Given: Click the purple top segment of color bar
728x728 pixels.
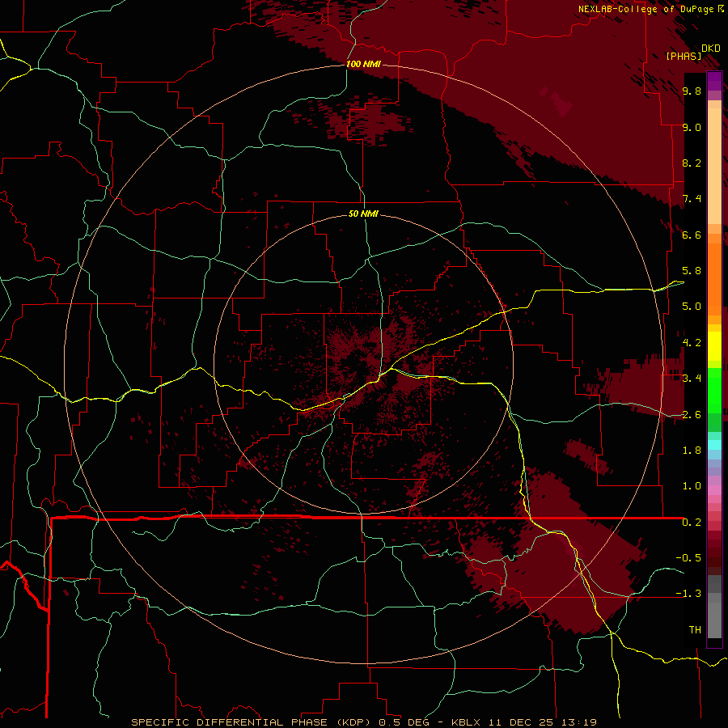Looking at the screenshot, I should click(x=714, y=81).
